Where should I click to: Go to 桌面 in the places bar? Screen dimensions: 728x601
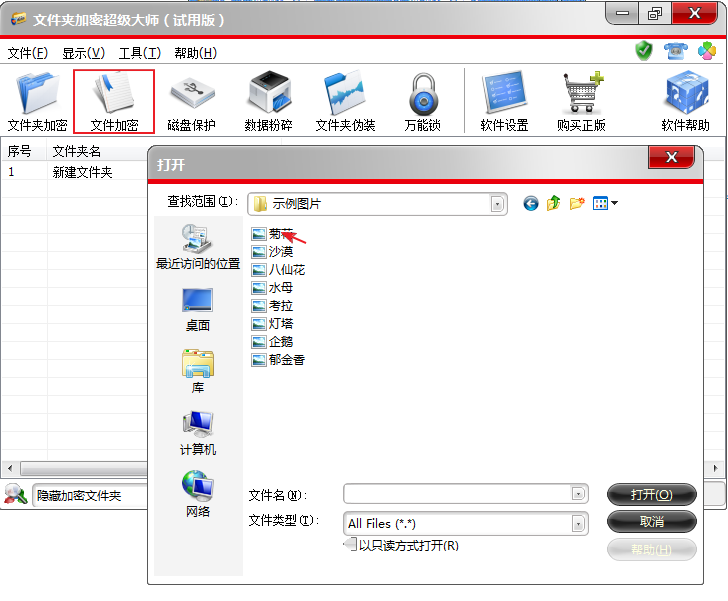198,309
